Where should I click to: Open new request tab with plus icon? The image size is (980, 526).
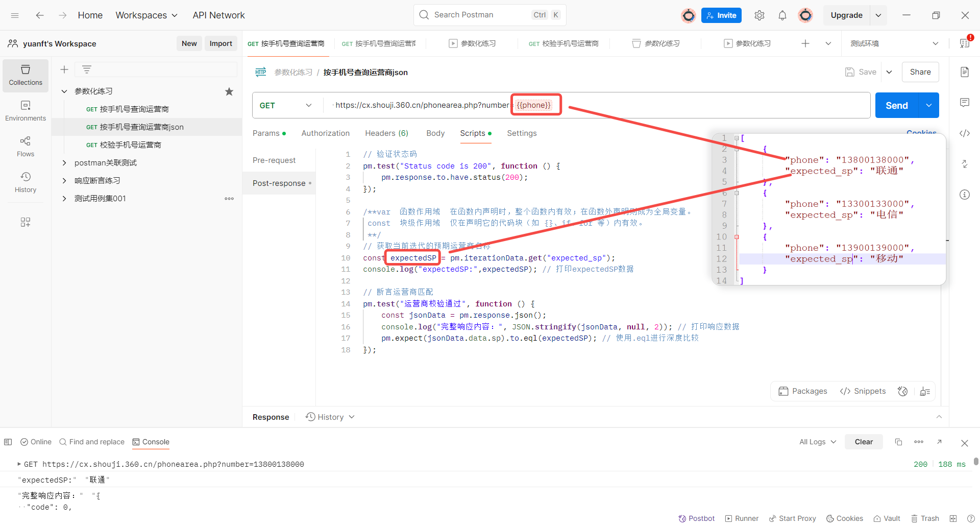click(x=805, y=43)
